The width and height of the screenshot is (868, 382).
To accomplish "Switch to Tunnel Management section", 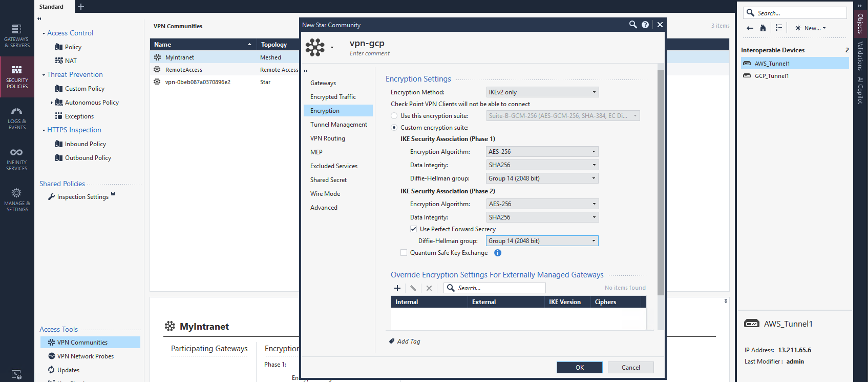I will (338, 125).
